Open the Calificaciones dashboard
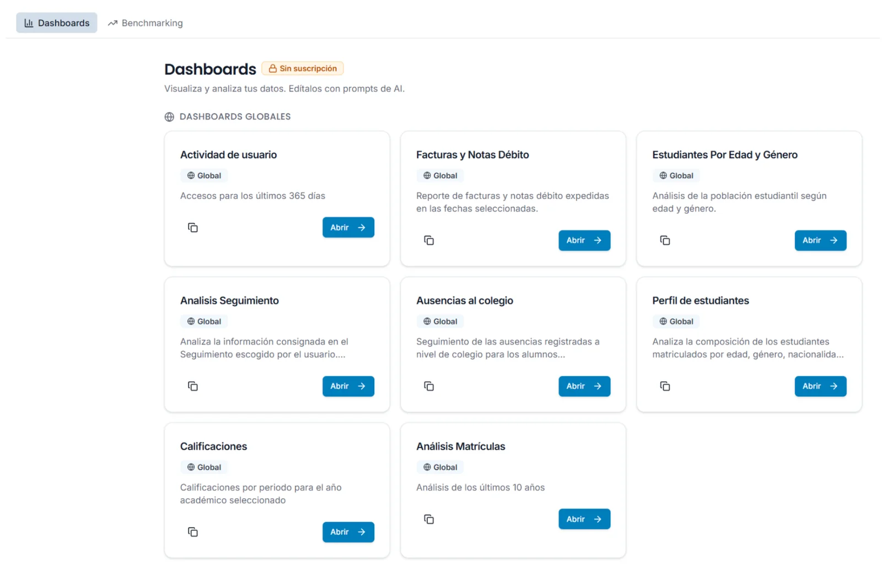The width and height of the screenshot is (882, 588). point(348,532)
